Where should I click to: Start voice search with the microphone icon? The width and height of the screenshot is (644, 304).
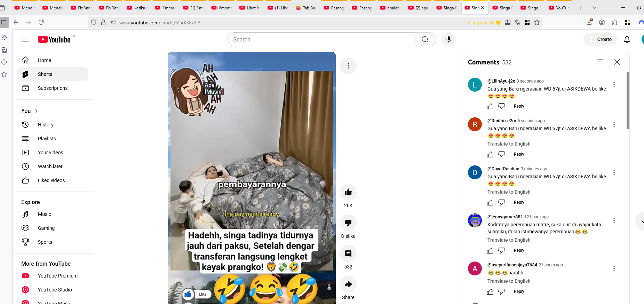point(449,39)
